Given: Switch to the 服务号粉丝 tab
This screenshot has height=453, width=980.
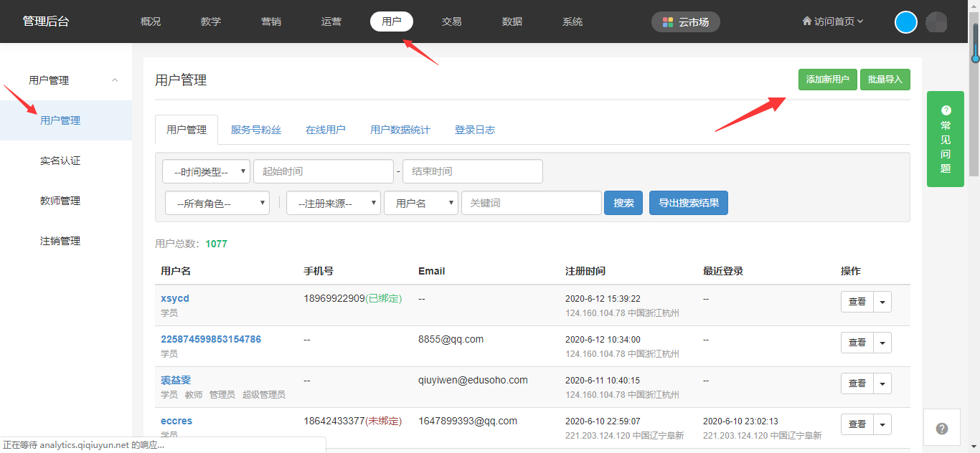Looking at the screenshot, I should click(256, 130).
